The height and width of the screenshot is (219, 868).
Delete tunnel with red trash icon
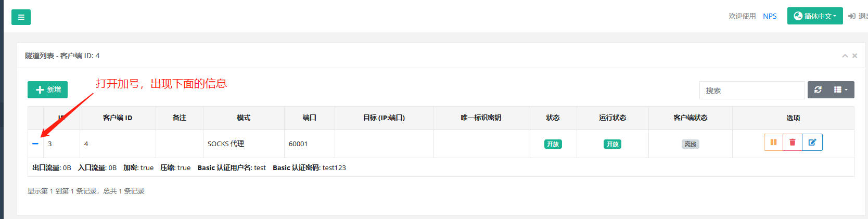click(793, 143)
